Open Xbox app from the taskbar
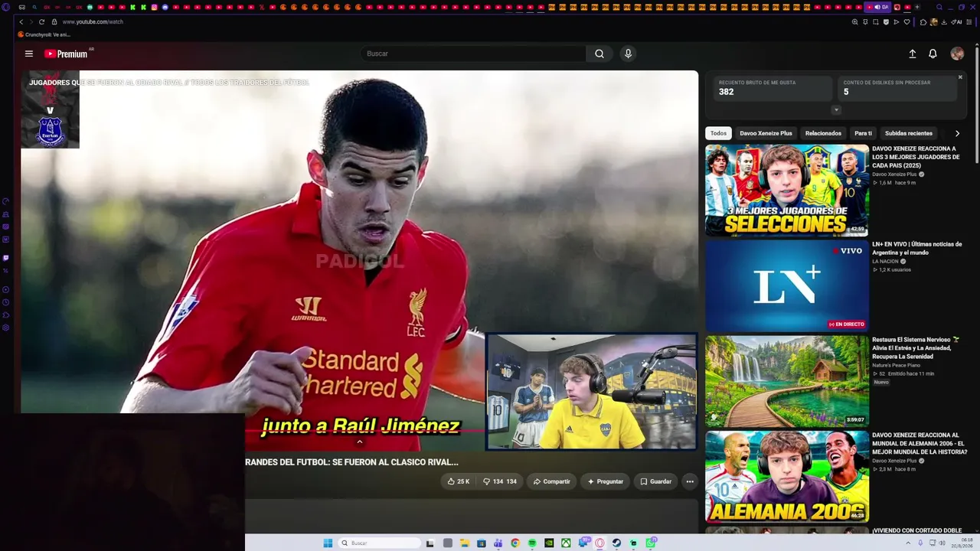980x551 pixels. pyautogui.click(x=566, y=543)
